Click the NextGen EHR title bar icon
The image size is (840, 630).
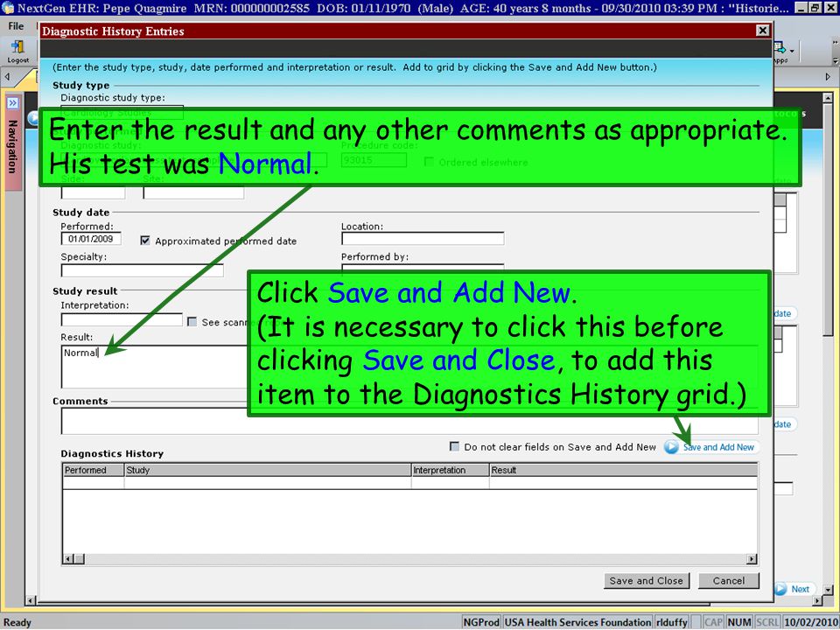(8, 8)
